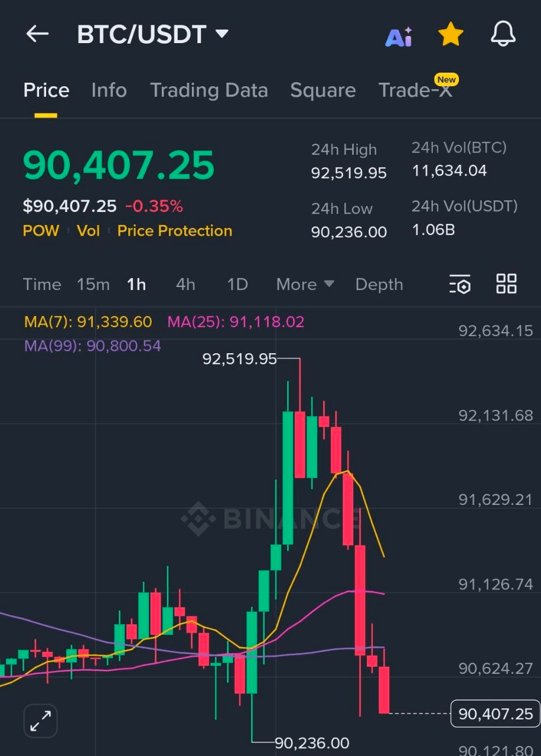Tap the 90,407.25 current price tag
This screenshot has width=541, height=756.
pyautogui.click(x=495, y=713)
